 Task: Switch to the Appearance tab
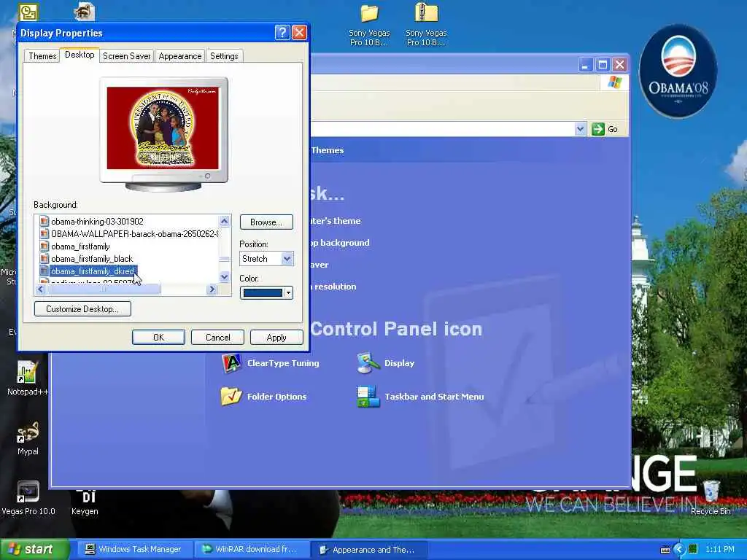180,56
